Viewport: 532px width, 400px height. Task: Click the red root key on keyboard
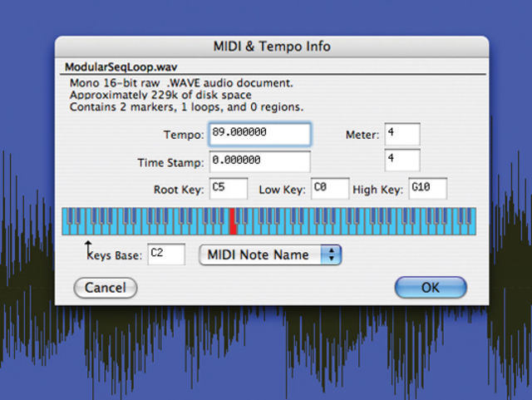(x=233, y=221)
